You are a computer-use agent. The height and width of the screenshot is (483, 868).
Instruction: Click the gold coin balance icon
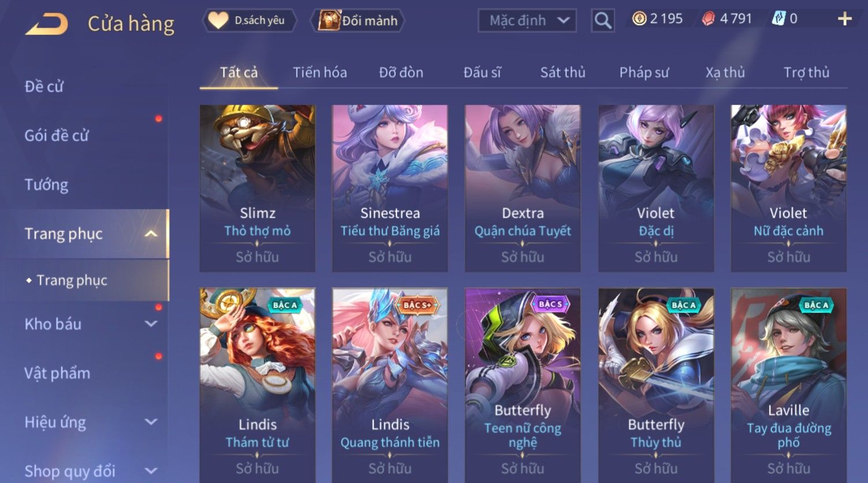pyautogui.click(x=639, y=19)
